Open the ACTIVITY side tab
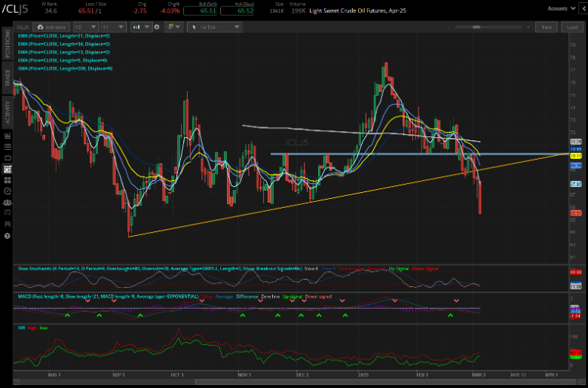Screen dimensions: 588x388 7,112
